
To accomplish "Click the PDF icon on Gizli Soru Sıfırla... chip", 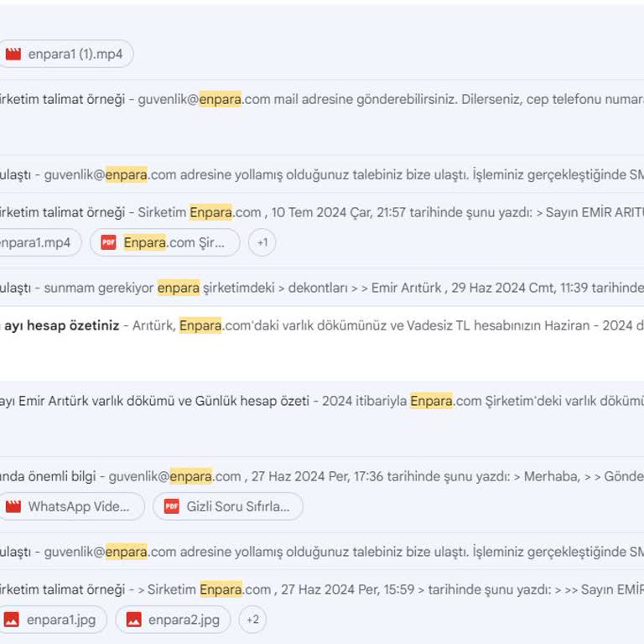I will [171, 506].
